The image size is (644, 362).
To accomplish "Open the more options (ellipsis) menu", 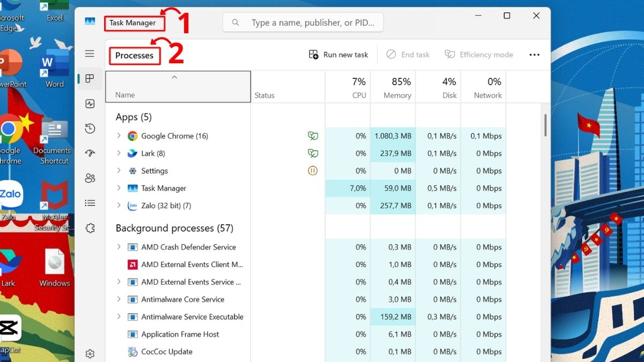I will click(x=535, y=54).
